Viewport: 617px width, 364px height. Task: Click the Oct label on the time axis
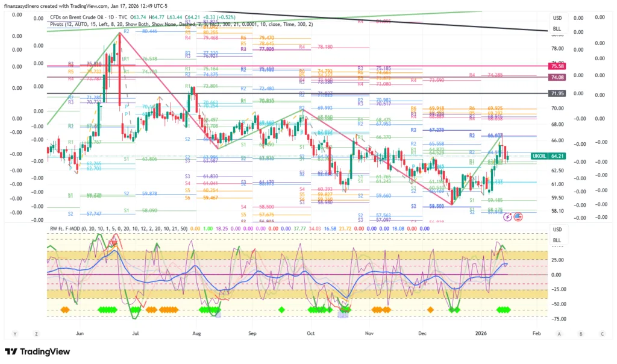(x=310, y=333)
